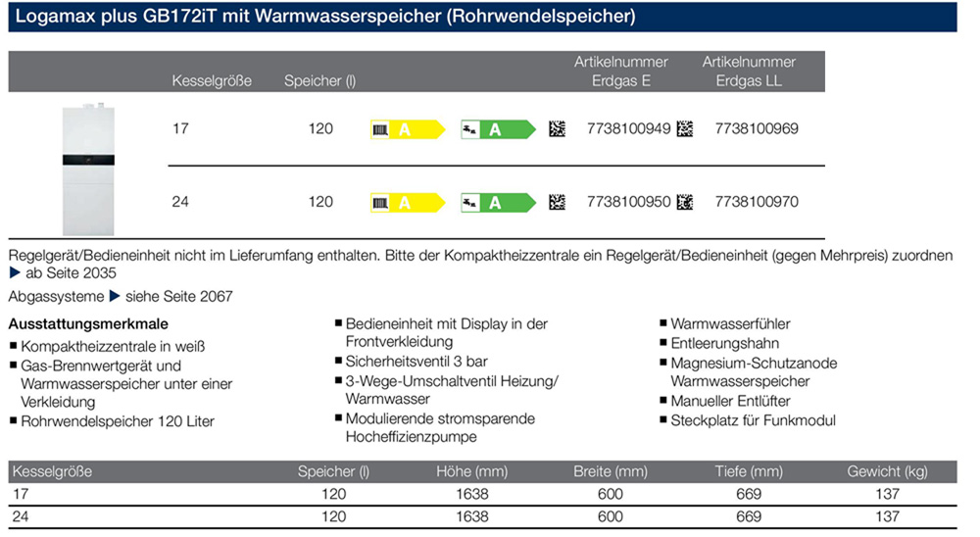Click the boiler product image thumbnail
This screenshot has height=537, width=980.
click(x=88, y=169)
